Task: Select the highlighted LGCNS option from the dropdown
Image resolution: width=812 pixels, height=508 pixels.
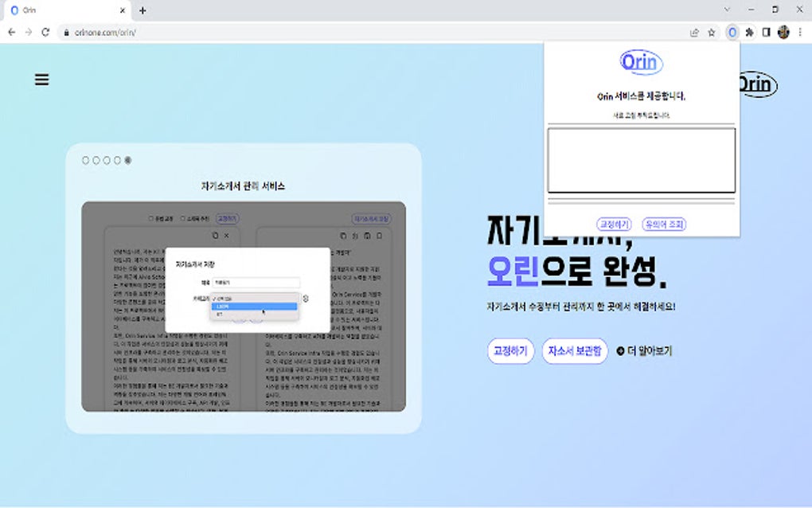Action: tap(255, 305)
